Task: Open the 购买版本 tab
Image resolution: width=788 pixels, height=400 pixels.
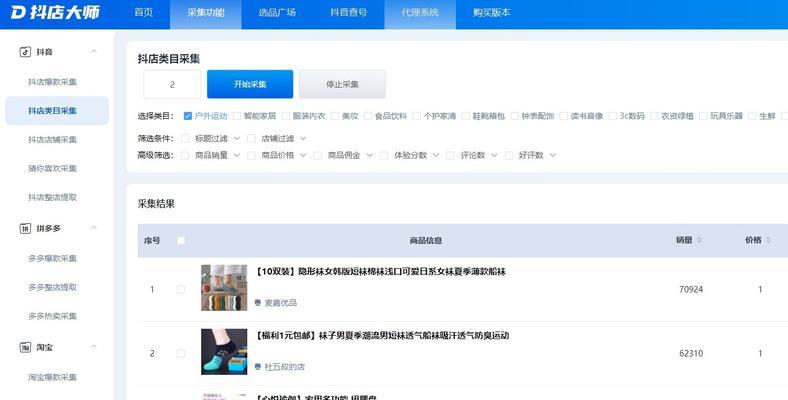Action: [491, 13]
